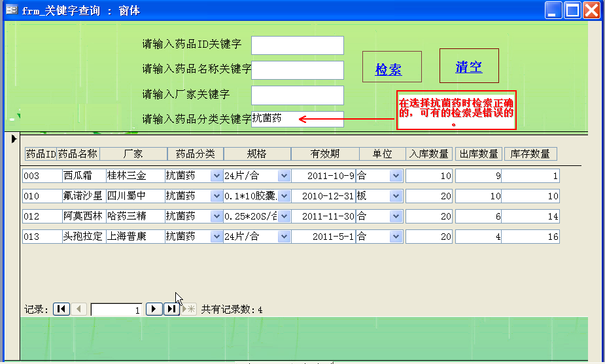Click the form icon in title bar
The image size is (605, 364).
coord(12,10)
